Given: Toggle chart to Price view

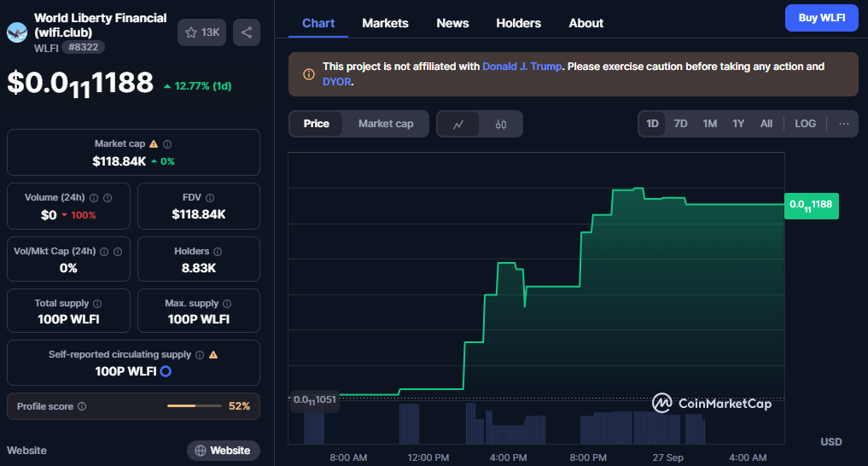Looking at the screenshot, I should pyautogui.click(x=316, y=124).
